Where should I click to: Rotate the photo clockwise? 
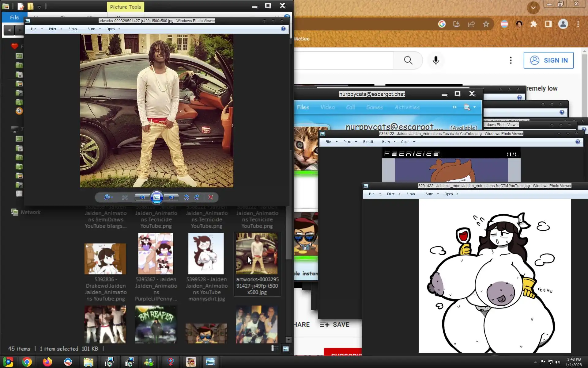[x=197, y=197]
